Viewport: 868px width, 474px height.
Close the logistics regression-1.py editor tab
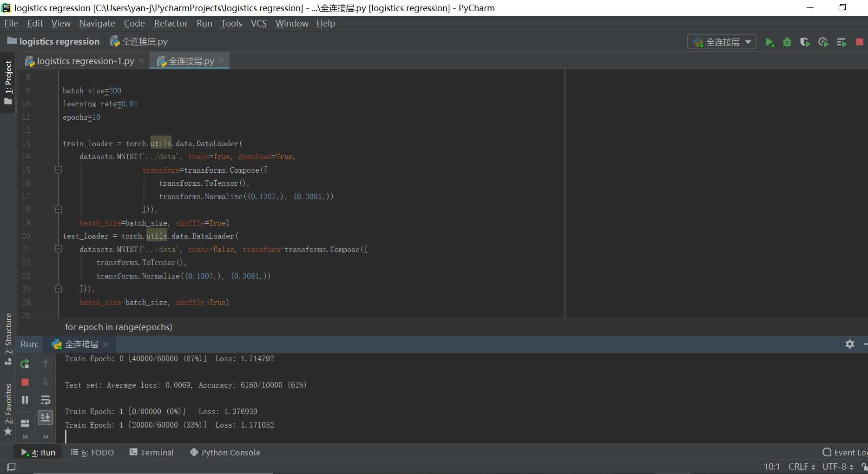tap(141, 61)
